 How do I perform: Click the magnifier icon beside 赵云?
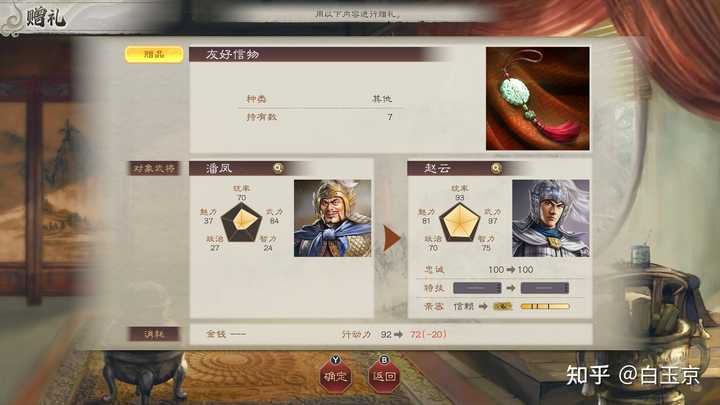[496, 168]
